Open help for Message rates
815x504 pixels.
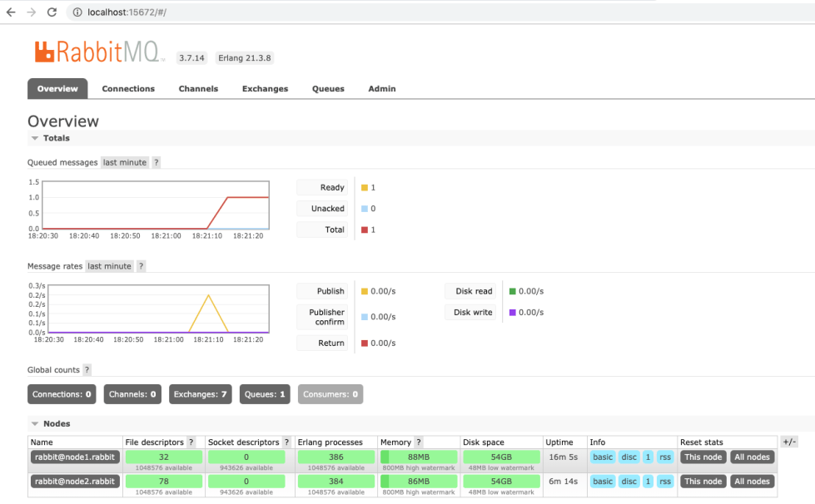coord(141,266)
